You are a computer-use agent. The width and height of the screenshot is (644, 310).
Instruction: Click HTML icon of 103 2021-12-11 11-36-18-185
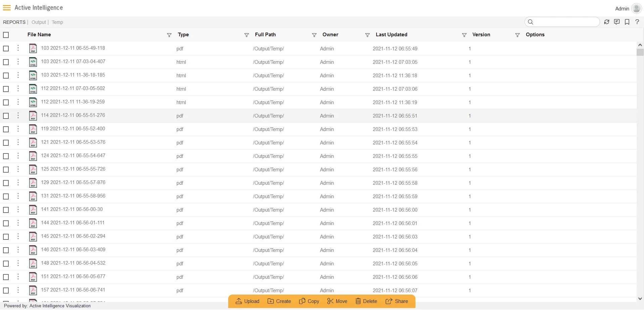pos(33,75)
